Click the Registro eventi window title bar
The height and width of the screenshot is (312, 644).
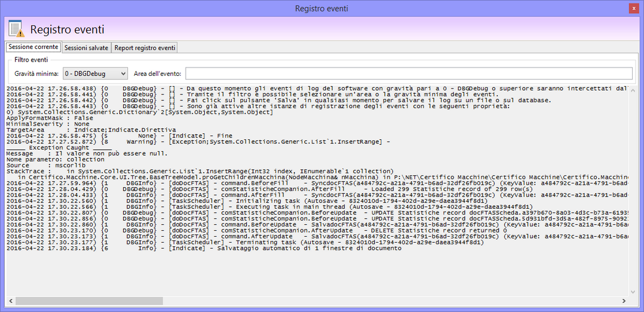click(321, 8)
